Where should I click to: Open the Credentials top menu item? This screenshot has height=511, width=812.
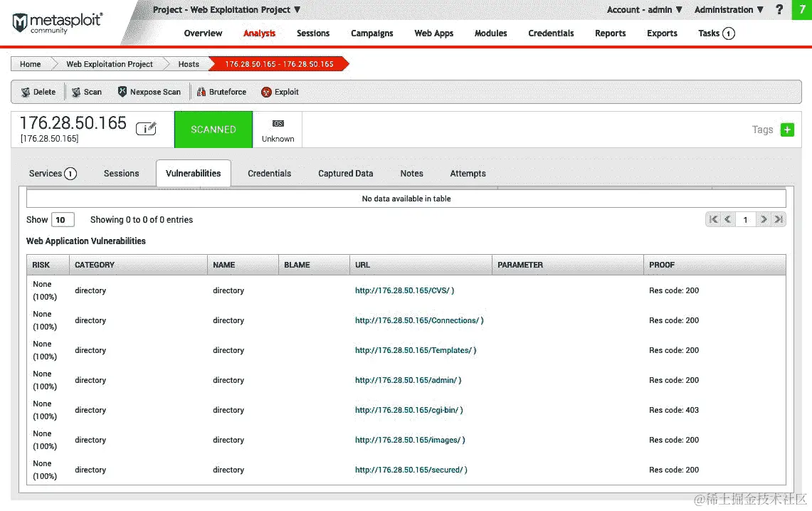click(x=551, y=33)
